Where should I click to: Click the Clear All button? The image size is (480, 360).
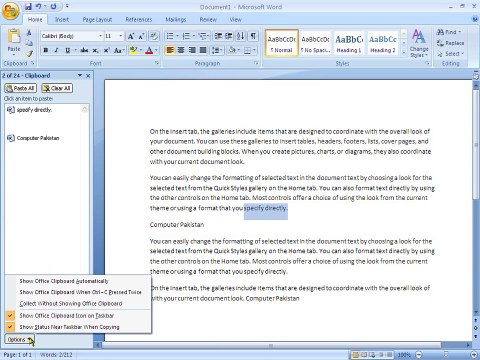point(57,88)
